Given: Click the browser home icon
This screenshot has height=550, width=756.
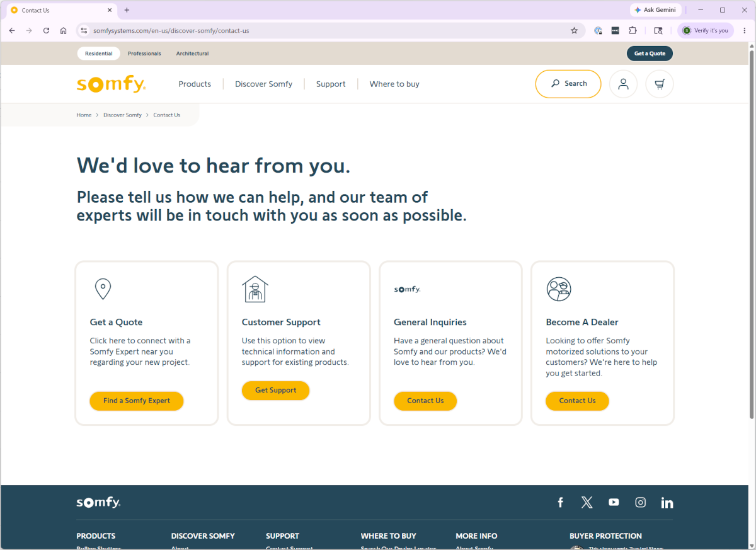Looking at the screenshot, I should [64, 30].
